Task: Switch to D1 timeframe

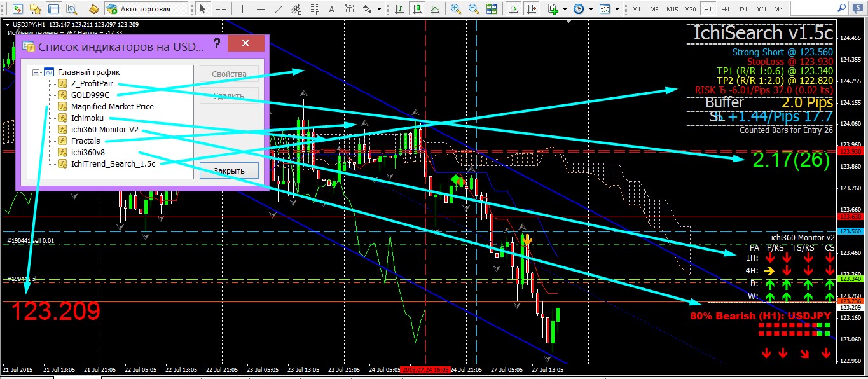Action: [x=743, y=9]
